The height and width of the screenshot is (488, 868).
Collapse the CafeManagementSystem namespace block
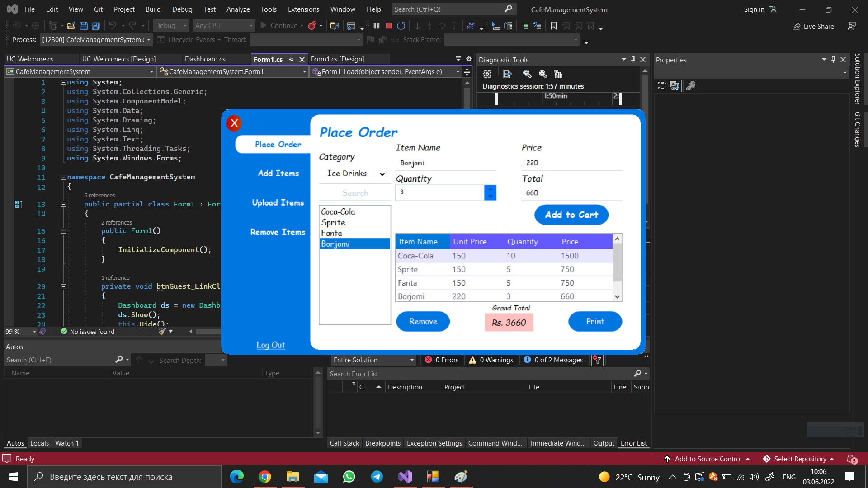pyautogui.click(x=63, y=177)
